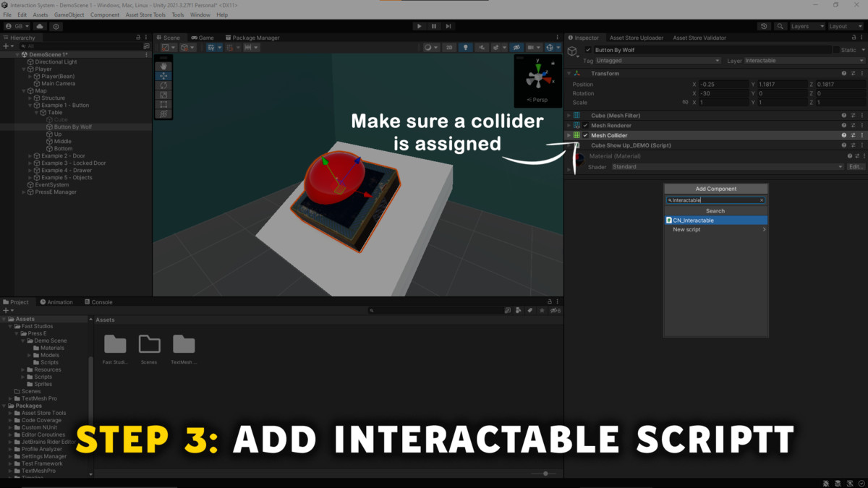Open Undo History icon in top toolbar
The image size is (868, 488).
[764, 26]
